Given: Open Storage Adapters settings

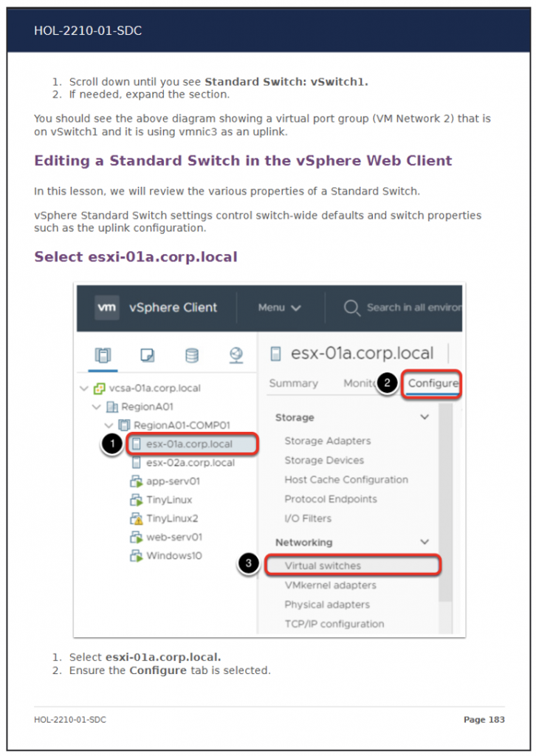Looking at the screenshot, I should click(328, 441).
